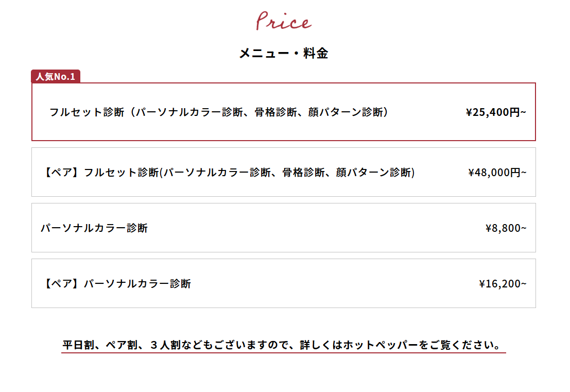This screenshot has height=392, width=570.
Task: Click the ¥48,000円~ price
Action: click(x=497, y=172)
